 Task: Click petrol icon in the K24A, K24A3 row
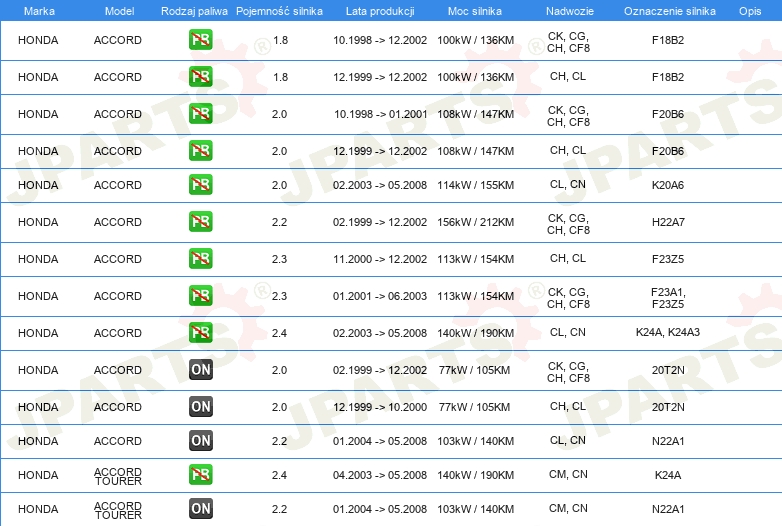click(200, 333)
